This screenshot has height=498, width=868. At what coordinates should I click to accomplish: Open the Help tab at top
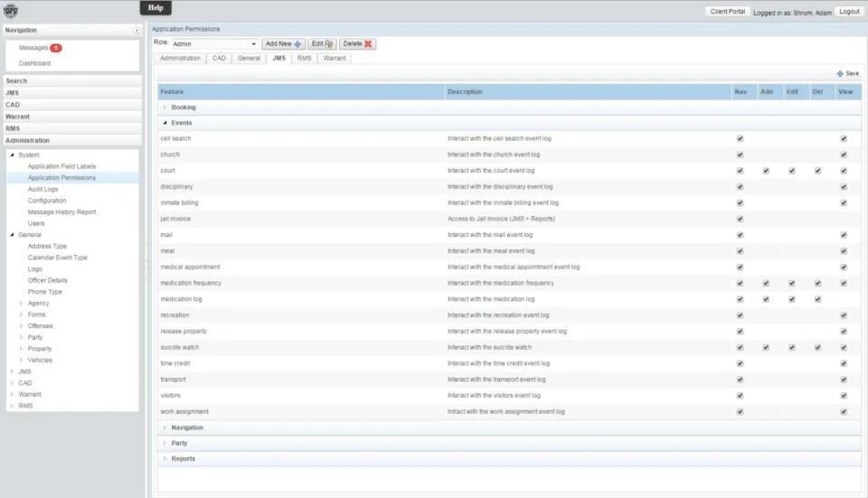pos(156,8)
